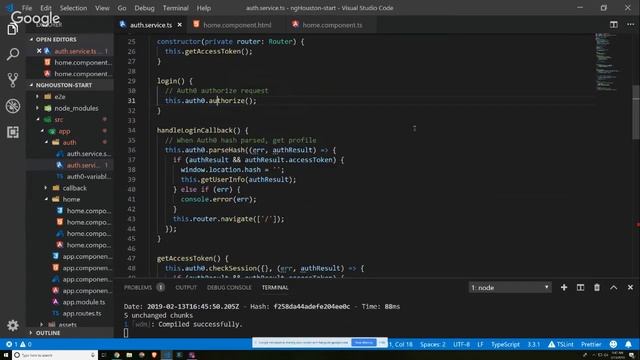Select the TERMINAL panel tab
This screenshot has width=640, height=360.
coord(275,287)
